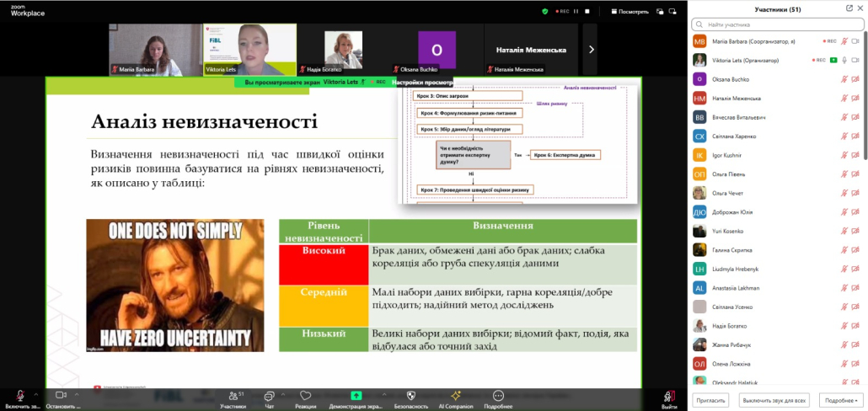
Task: Open the More (Подробнее) ellipsis in the toolbar
Action: click(498, 397)
